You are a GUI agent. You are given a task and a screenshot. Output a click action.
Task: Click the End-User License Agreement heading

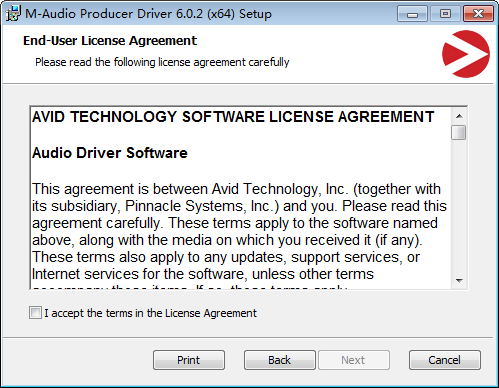[110, 41]
